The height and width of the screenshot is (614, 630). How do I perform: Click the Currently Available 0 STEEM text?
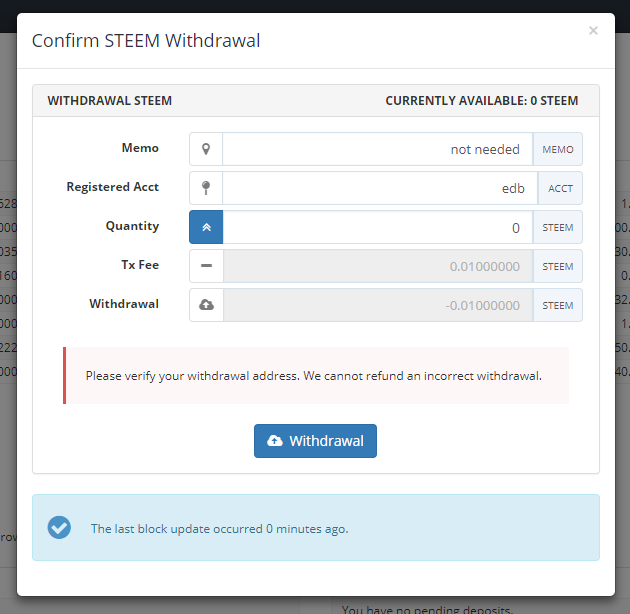tap(481, 101)
